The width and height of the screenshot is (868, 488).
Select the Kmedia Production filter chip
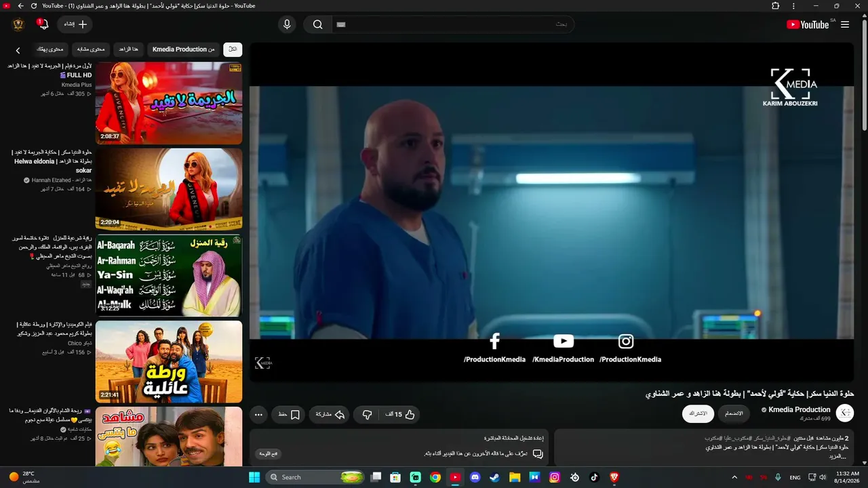(x=183, y=49)
